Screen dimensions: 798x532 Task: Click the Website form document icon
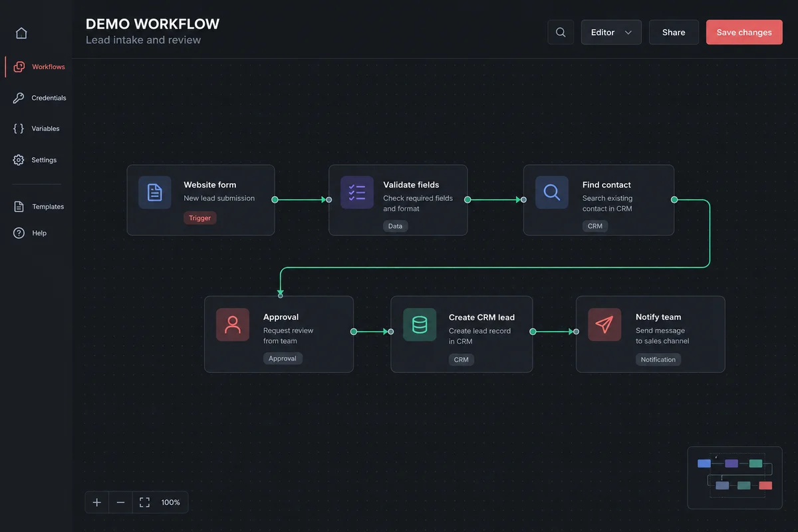pos(155,193)
